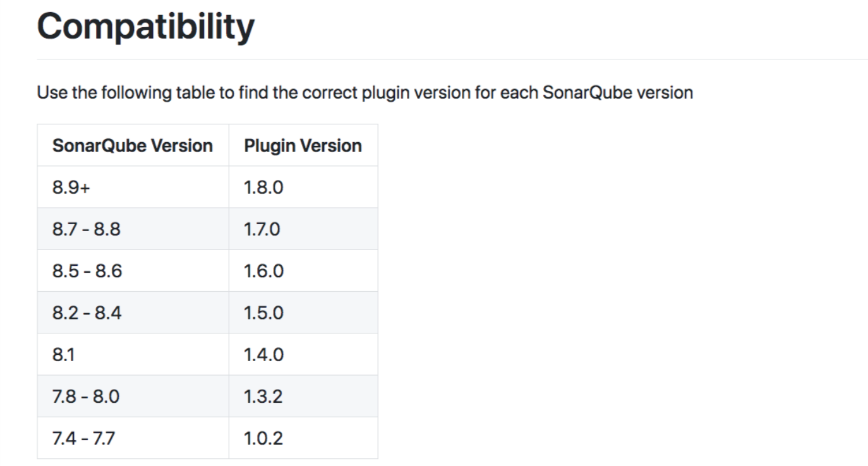The height and width of the screenshot is (466, 868).
Task: Click plugin version 1.8.0 cell
Action: pos(303,187)
